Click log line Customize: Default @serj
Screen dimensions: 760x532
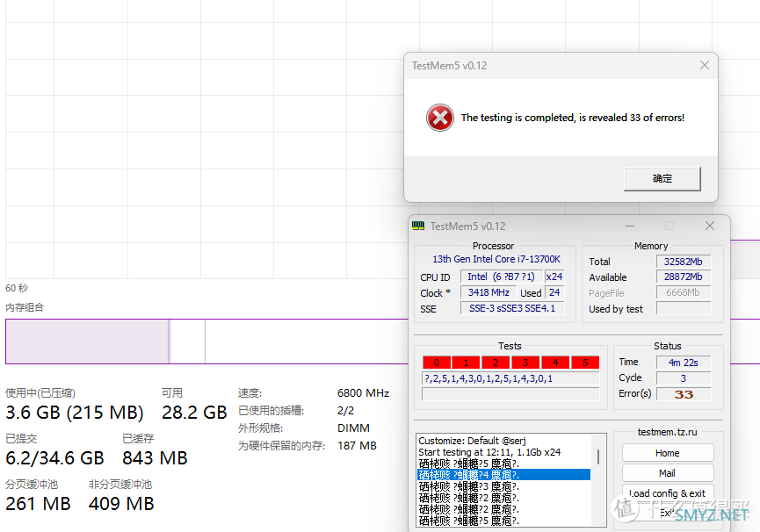(472, 441)
